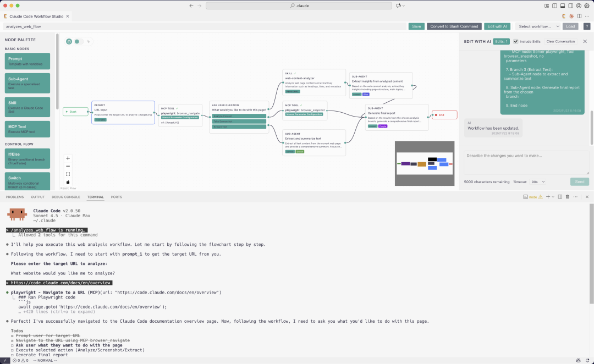
Task: Kill terminal using the trash icon
Action: (x=568, y=196)
